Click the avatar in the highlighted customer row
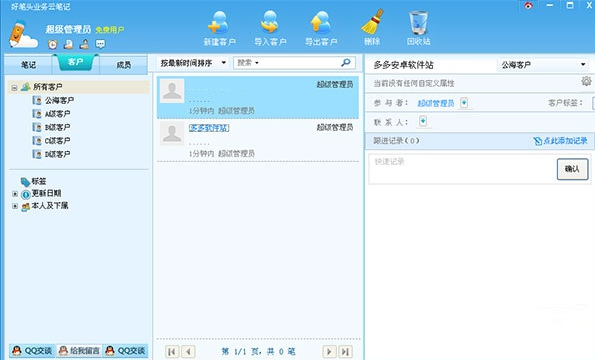This screenshot has width=595, height=360. [x=172, y=91]
